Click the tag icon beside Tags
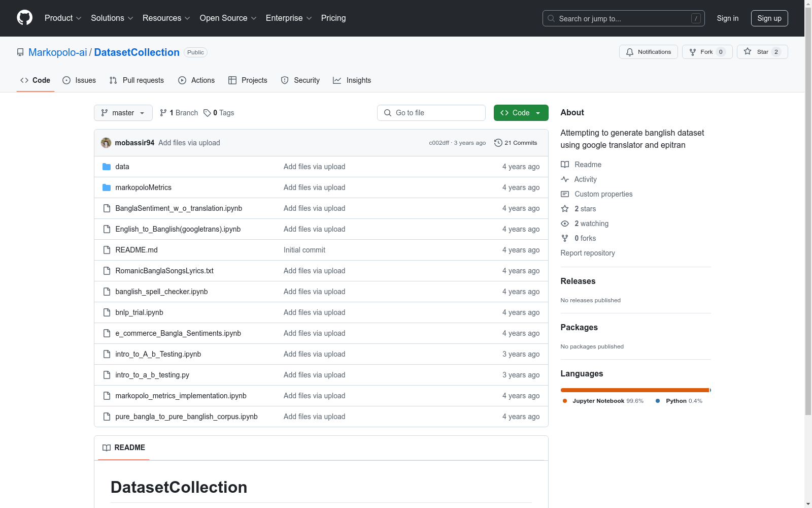Screen dimensions: 812x508 pyautogui.click(x=207, y=113)
